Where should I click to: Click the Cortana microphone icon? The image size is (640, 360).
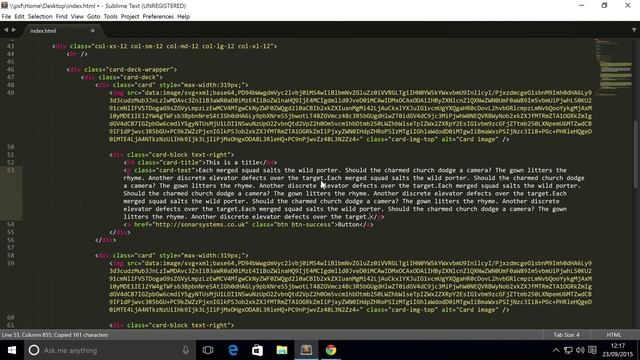coord(186,350)
